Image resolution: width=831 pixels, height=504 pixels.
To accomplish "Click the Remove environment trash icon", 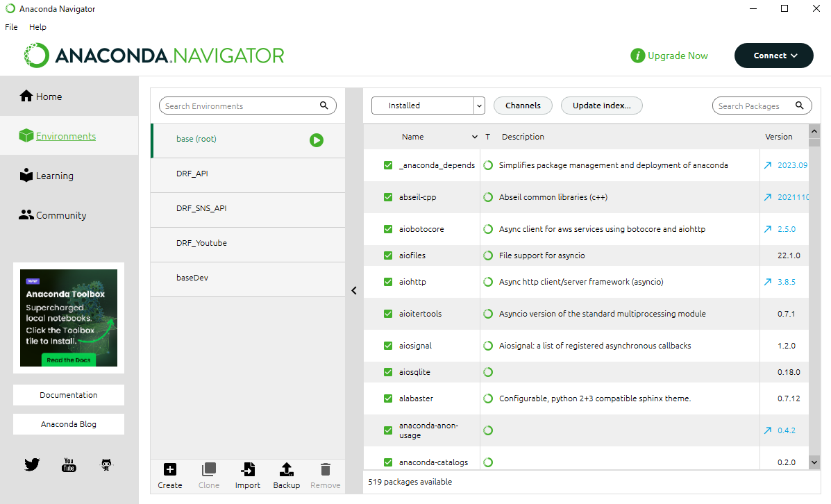I will (326, 469).
